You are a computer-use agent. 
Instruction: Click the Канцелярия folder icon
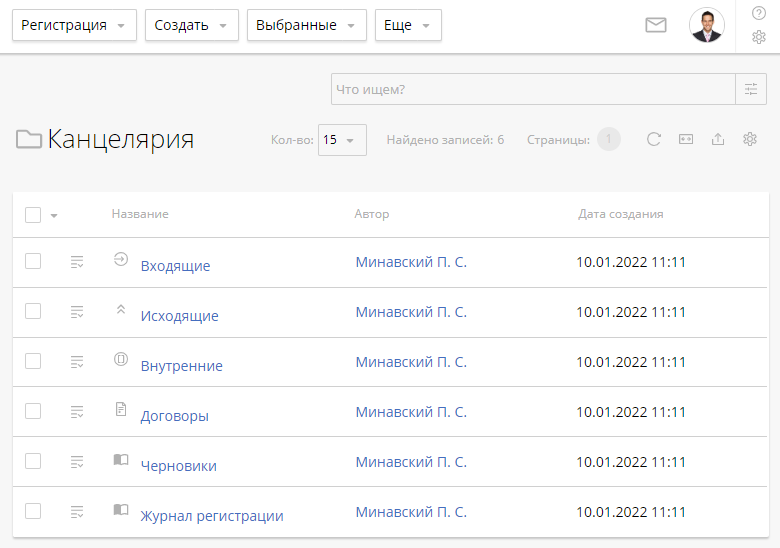pyautogui.click(x=29, y=139)
